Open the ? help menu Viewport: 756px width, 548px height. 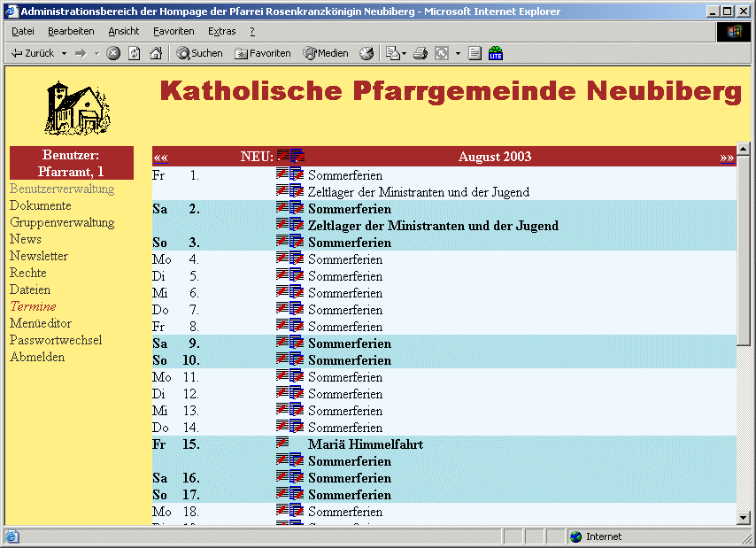click(252, 31)
